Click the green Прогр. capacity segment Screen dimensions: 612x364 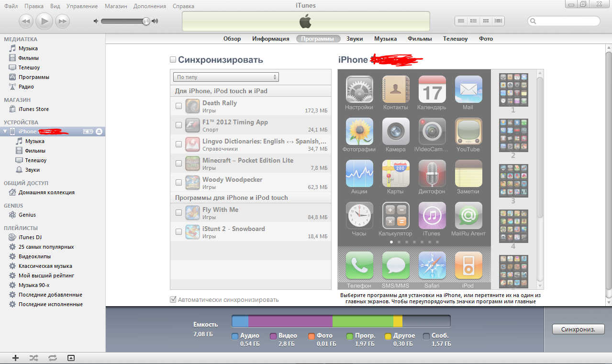[x=363, y=321]
